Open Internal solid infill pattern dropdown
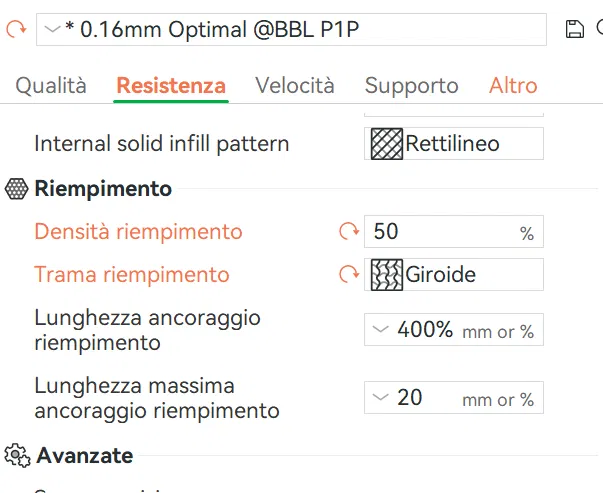This screenshot has height=493, width=603. (x=454, y=143)
